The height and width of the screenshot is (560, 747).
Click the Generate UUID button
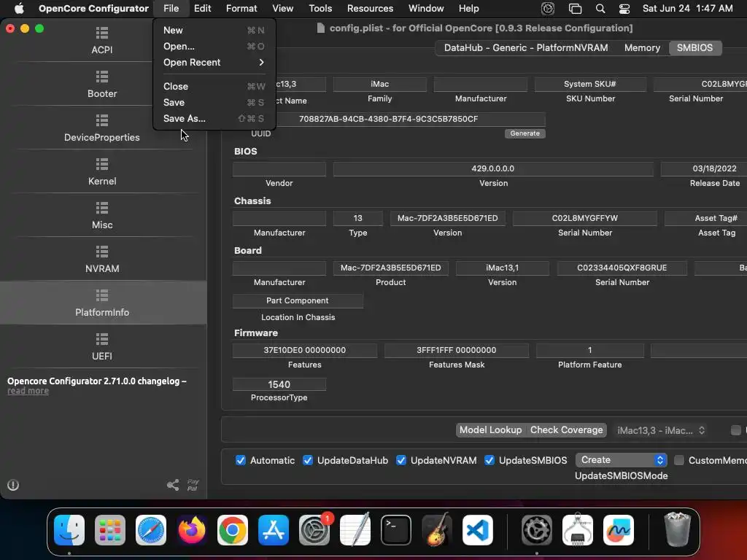coord(525,133)
